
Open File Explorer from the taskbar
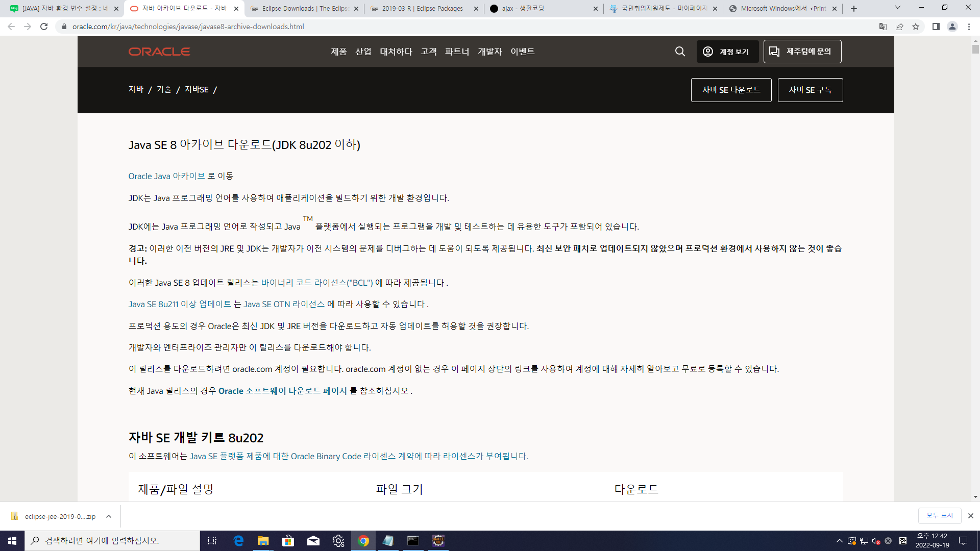(x=263, y=541)
